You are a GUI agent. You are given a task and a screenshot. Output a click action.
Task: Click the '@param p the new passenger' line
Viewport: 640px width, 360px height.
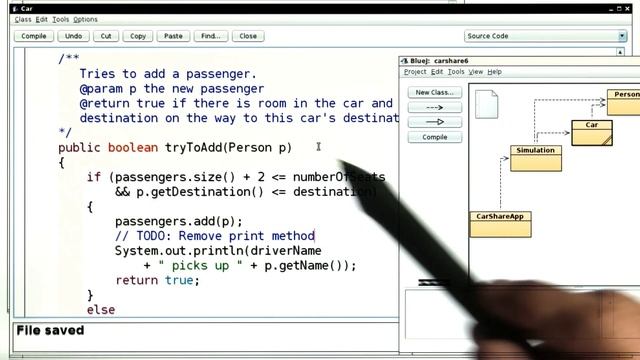[x=171, y=89]
